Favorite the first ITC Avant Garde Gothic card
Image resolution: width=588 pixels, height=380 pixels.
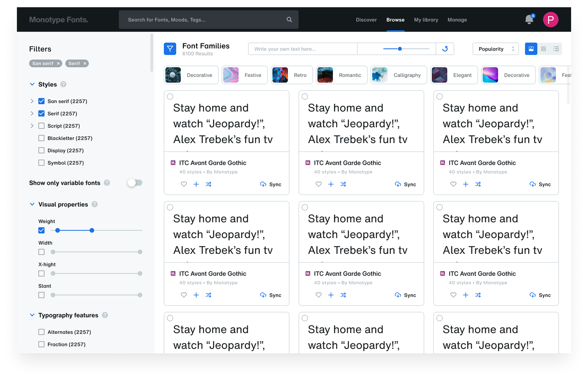pos(184,184)
